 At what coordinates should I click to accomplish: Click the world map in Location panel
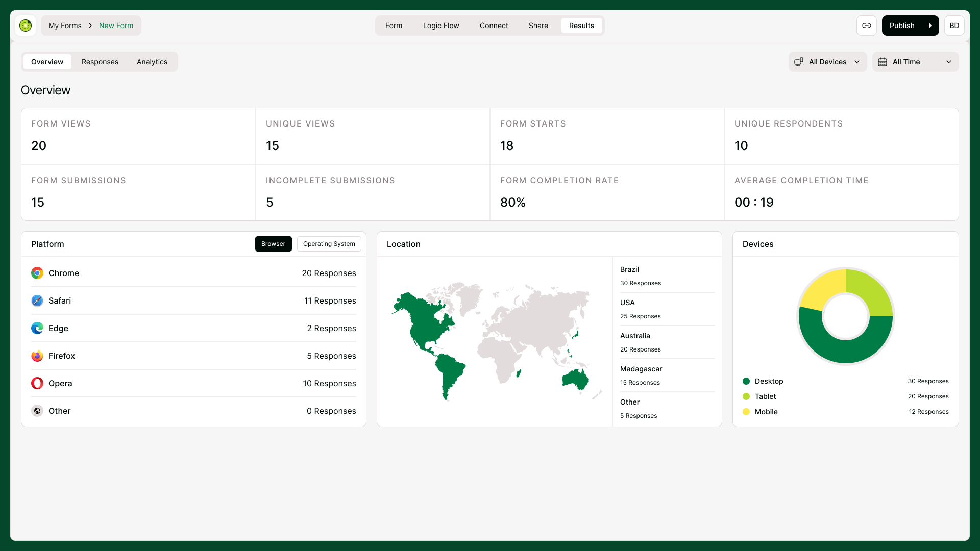(498, 341)
